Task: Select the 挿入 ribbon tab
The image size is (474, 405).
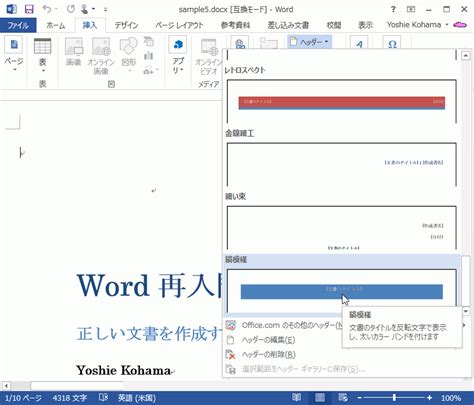Action: pyautogui.click(x=90, y=25)
